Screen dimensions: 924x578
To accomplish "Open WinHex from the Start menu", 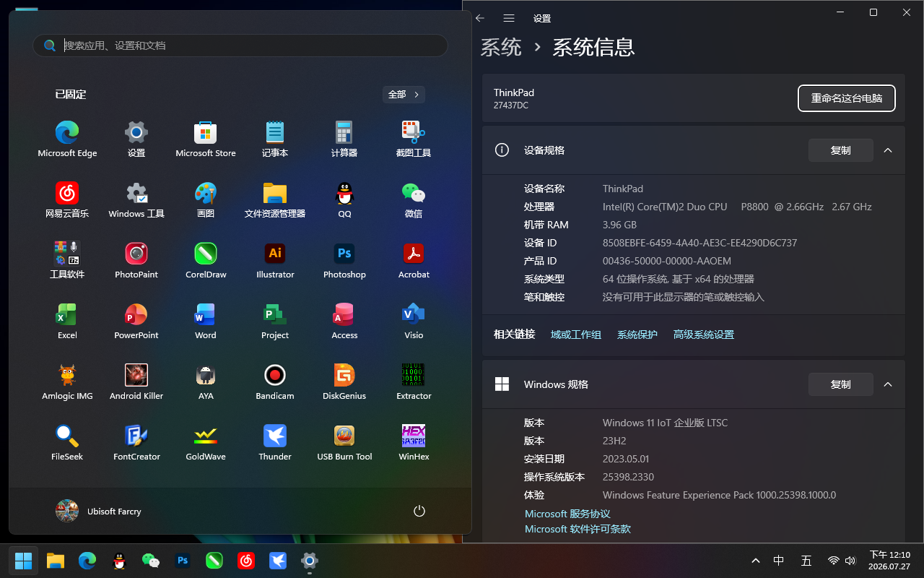I will (x=414, y=442).
